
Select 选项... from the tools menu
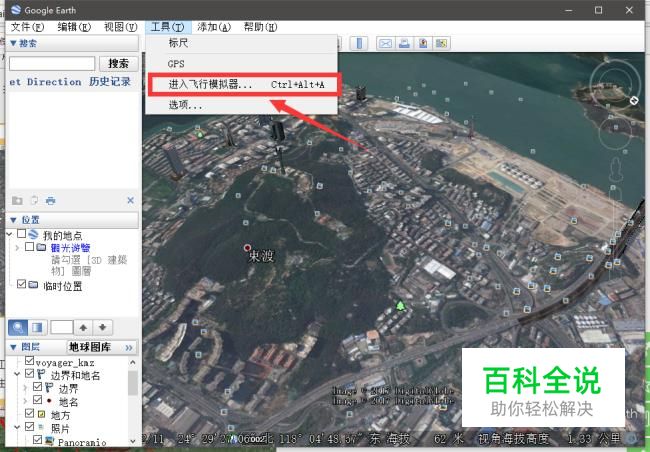coord(241,105)
